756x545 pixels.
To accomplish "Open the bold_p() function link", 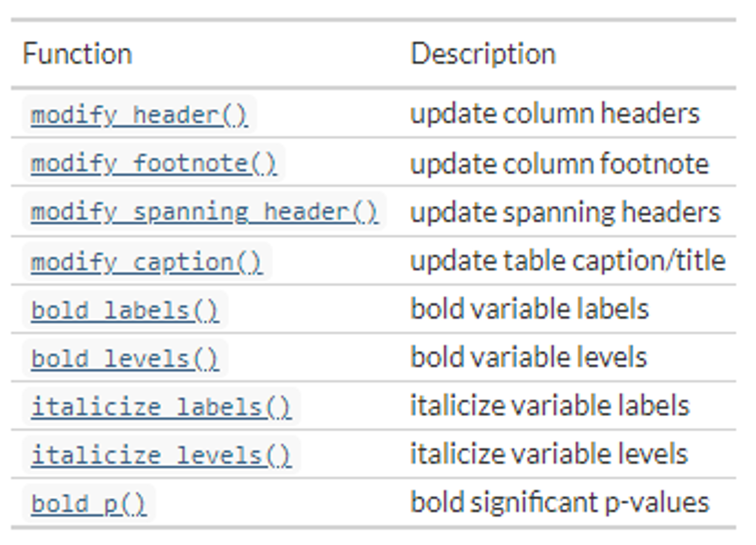I will [89, 503].
